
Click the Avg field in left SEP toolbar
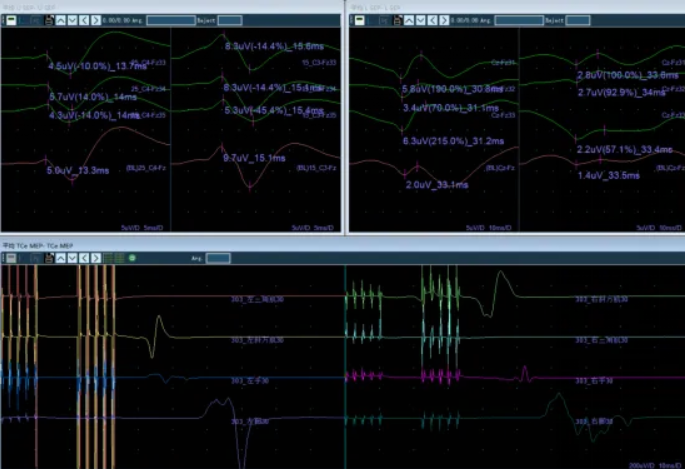pos(171,20)
